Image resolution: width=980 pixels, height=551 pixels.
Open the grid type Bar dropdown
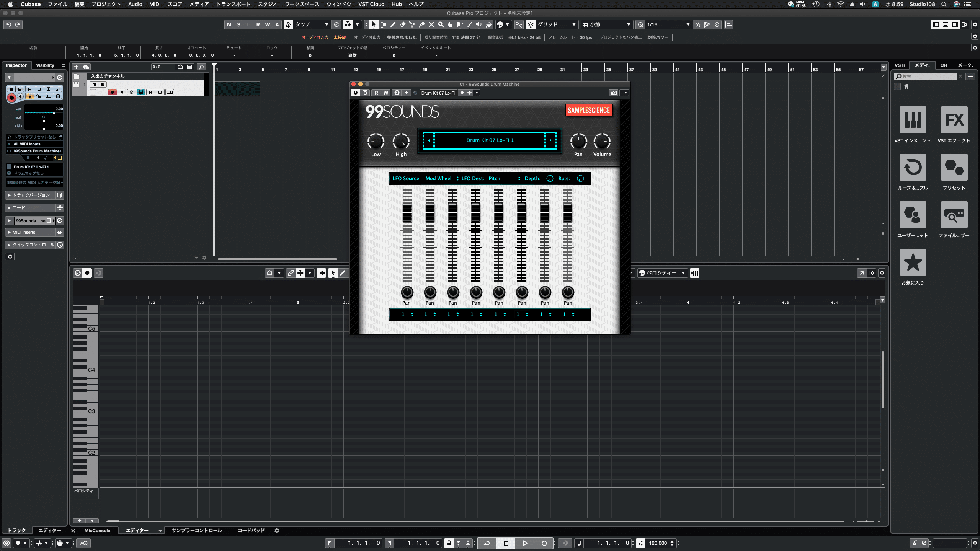coord(606,24)
